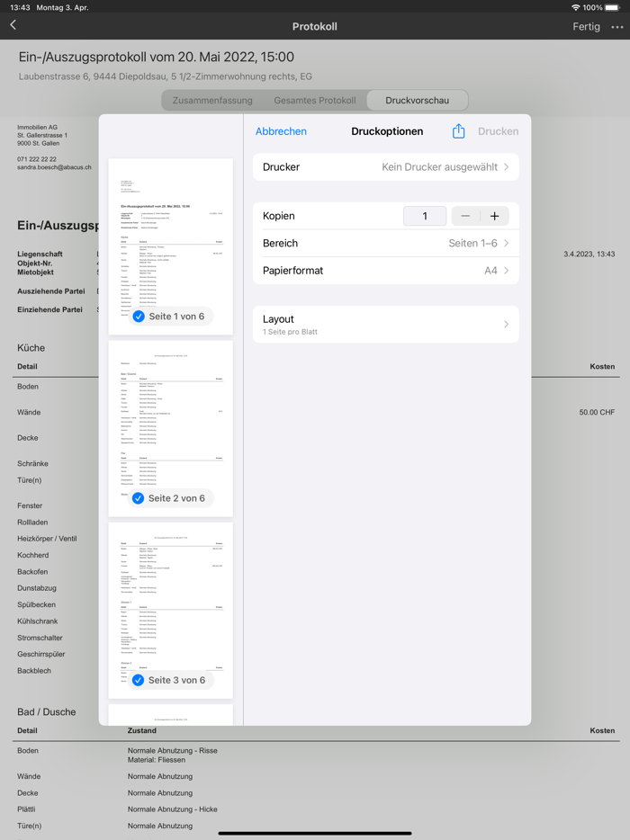This screenshot has width=630, height=840.
Task: Select the page 3 preview thumbnail
Action: tap(170, 611)
